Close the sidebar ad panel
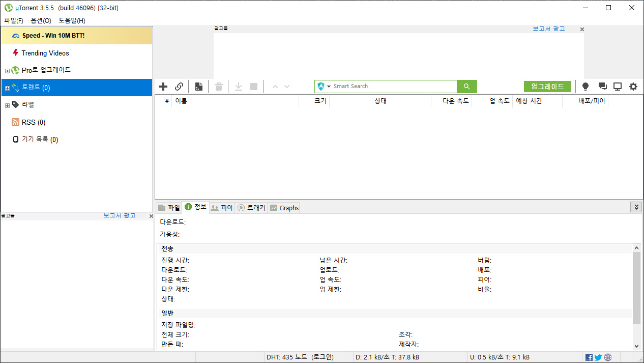The width and height of the screenshot is (644, 363). [x=151, y=216]
